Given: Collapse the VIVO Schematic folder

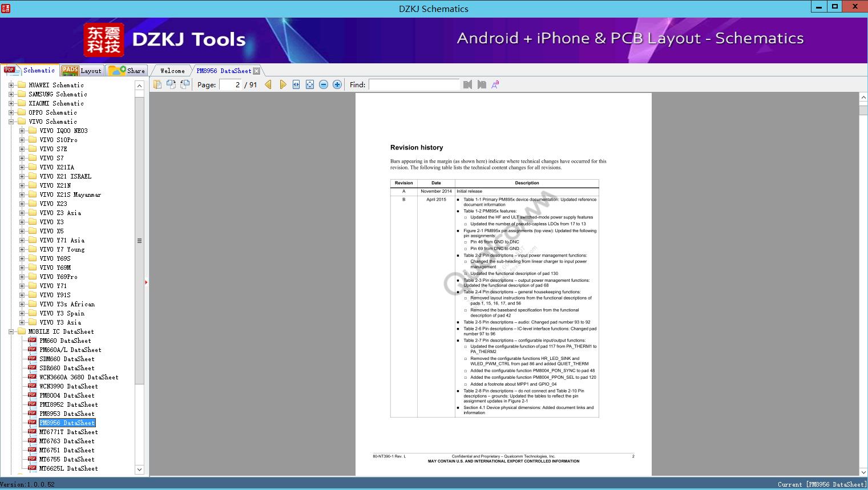Looking at the screenshot, I should [x=11, y=122].
